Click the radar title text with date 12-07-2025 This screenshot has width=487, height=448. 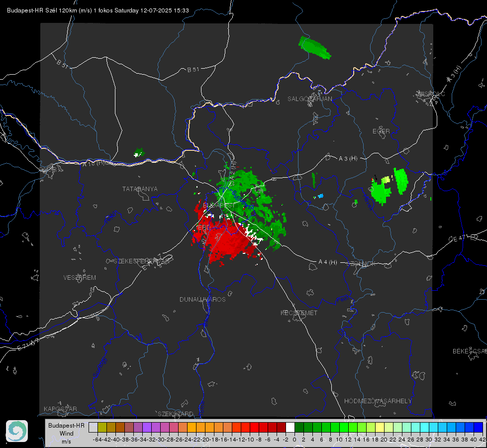[98, 10]
